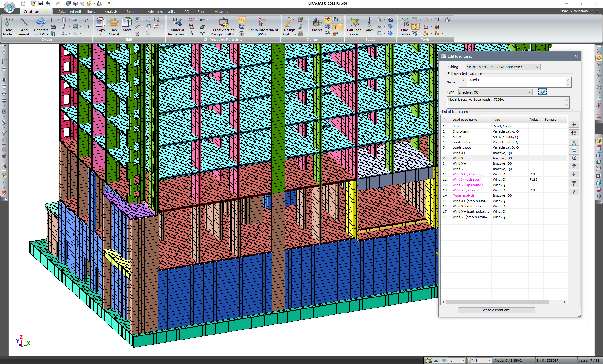
Task: Move load case up arrow
Action: (x=574, y=166)
